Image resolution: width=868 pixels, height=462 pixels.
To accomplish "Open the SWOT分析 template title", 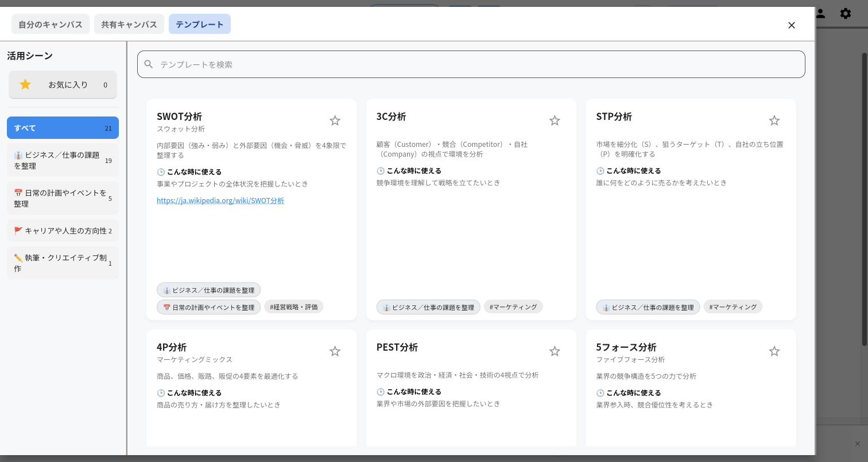I will click(x=179, y=117).
